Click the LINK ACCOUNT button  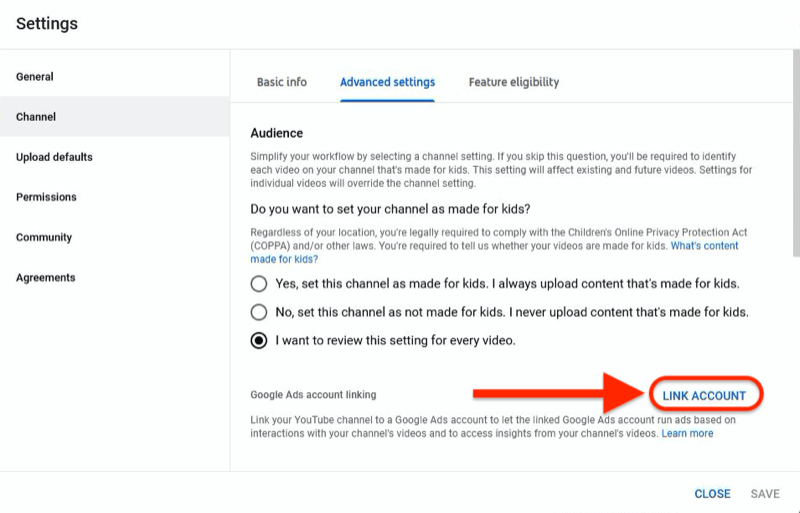(x=704, y=396)
